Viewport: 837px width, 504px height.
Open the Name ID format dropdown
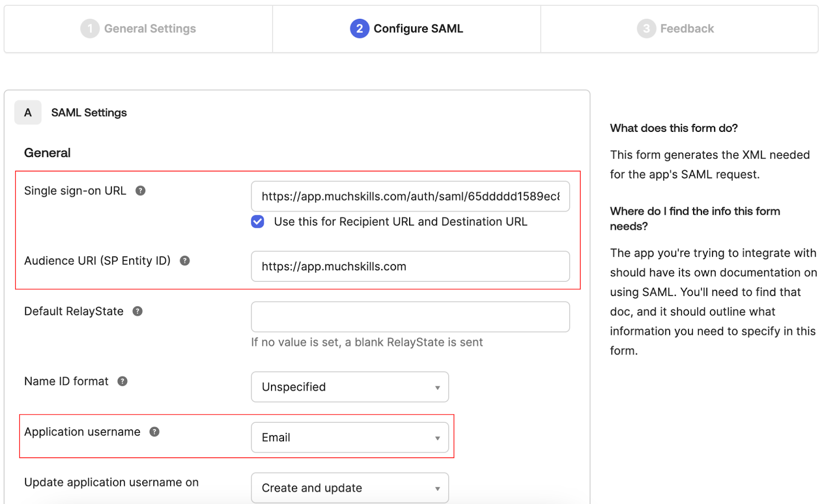[350, 387]
